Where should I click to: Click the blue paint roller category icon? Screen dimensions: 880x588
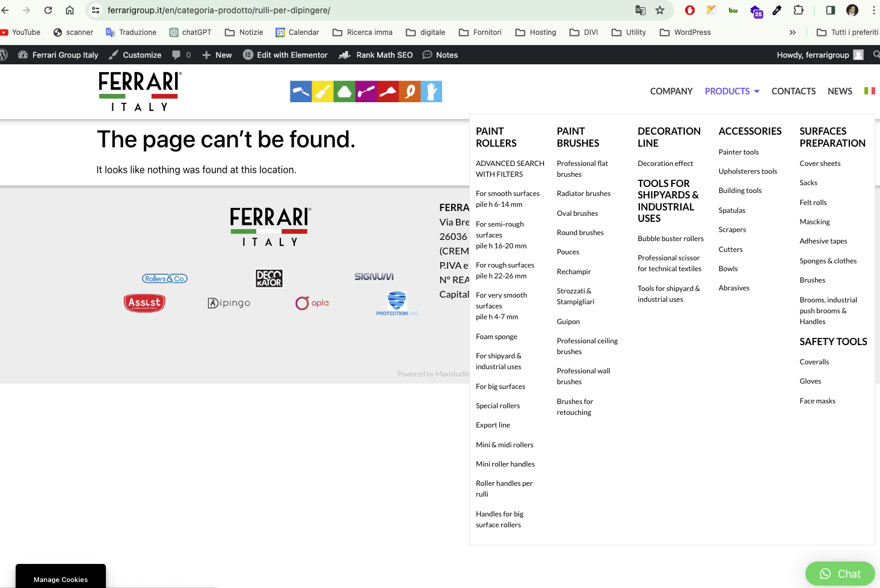click(x=301, y=91)
